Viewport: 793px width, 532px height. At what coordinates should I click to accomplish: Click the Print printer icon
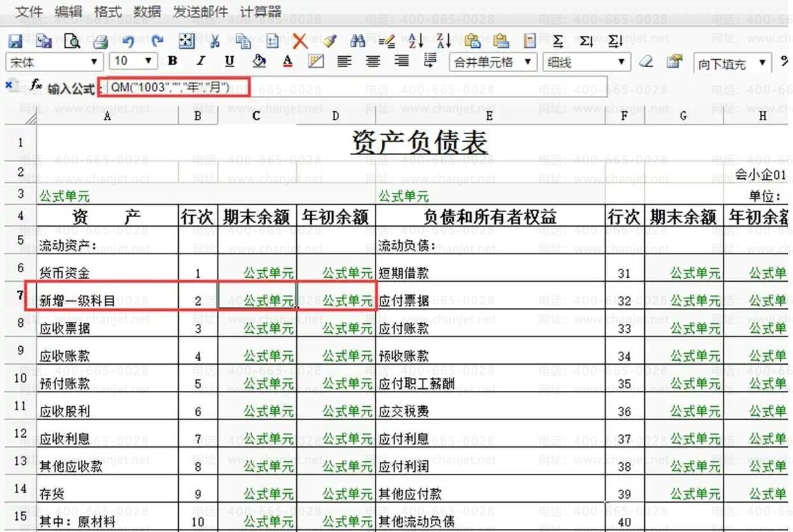(101, 42)
